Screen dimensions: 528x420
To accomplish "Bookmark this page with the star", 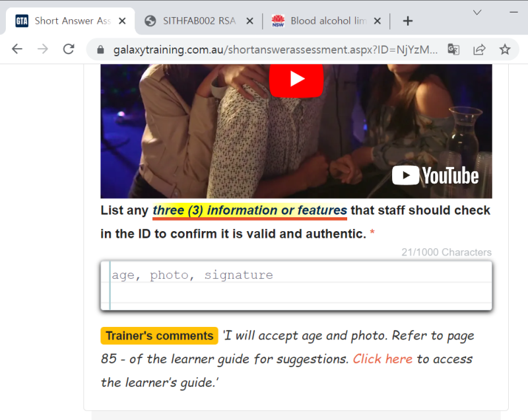I will (x=505, y=50).
